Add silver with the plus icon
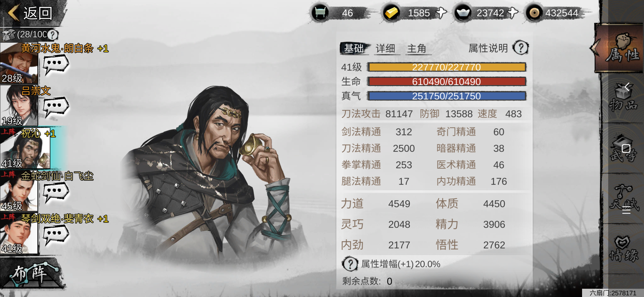 [x=512, y=13]
